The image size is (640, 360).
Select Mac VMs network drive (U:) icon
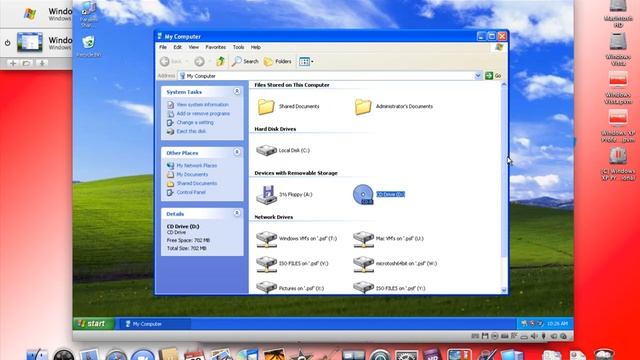[363, 239]
